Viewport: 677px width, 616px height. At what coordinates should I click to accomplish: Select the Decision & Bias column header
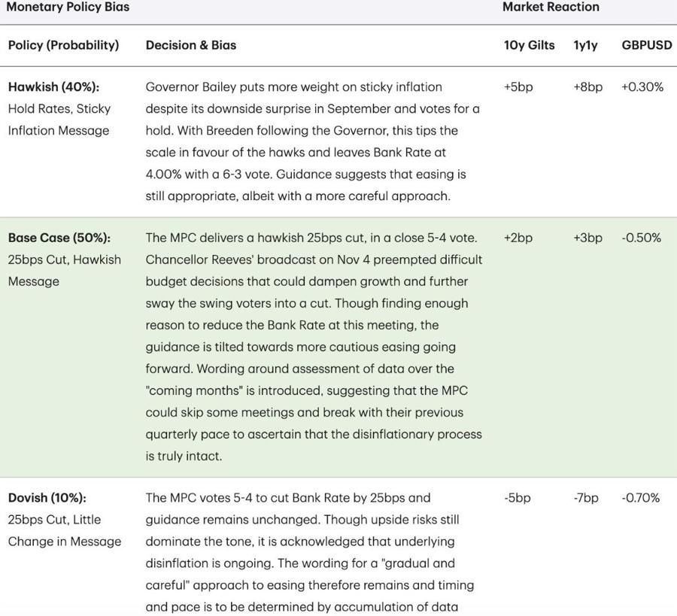(189, 44)
